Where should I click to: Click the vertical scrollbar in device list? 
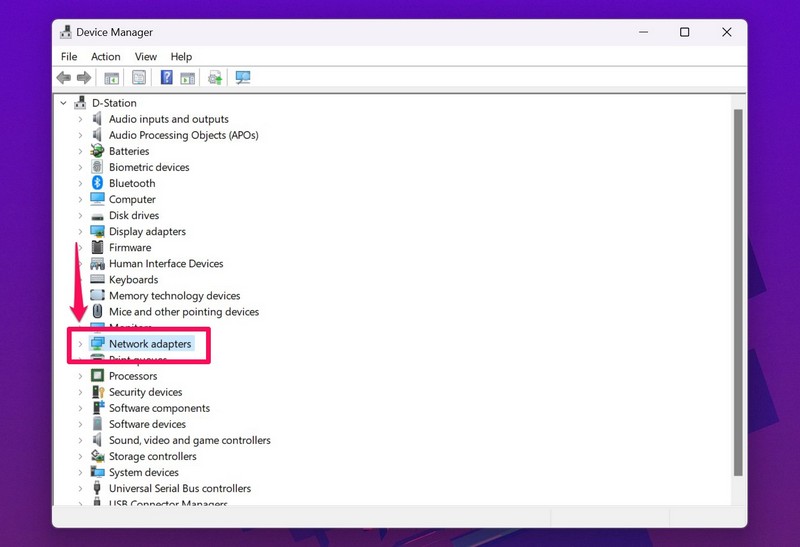tap(738, 290)
